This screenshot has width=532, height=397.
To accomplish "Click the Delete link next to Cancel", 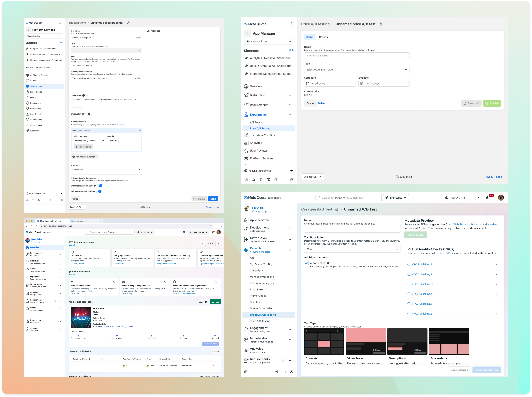I will tap(322, 103).
